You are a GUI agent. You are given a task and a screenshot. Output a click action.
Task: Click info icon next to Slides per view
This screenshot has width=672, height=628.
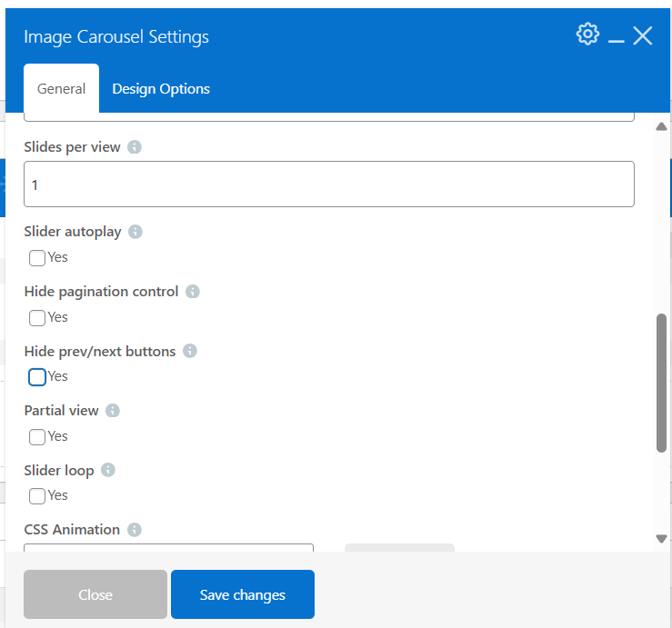coord(135,147)
